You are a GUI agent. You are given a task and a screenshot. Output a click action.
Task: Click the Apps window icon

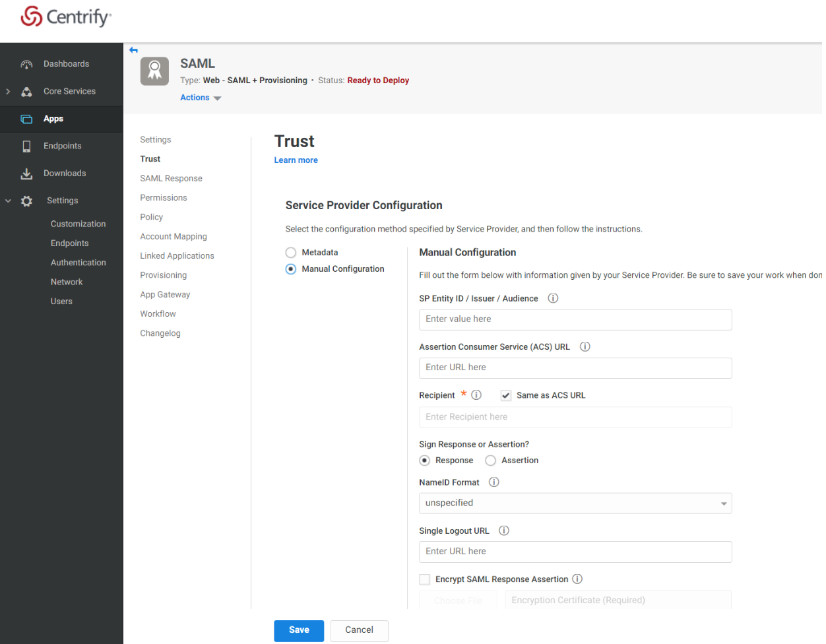[x=26, y=119]
